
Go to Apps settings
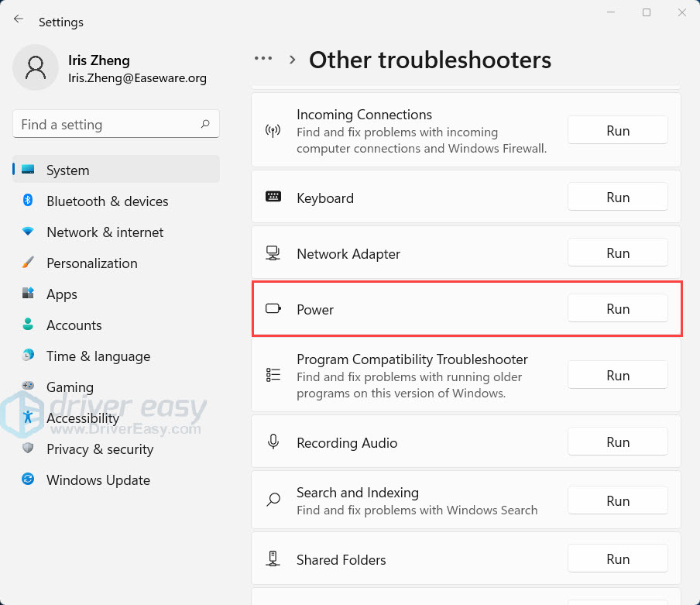tap(62, 294)
